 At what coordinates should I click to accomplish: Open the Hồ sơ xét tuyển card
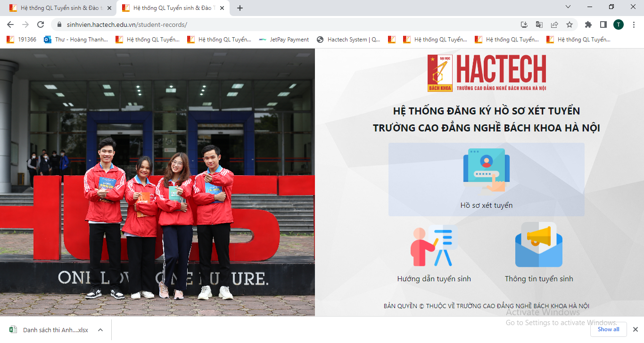coord(486,180)
